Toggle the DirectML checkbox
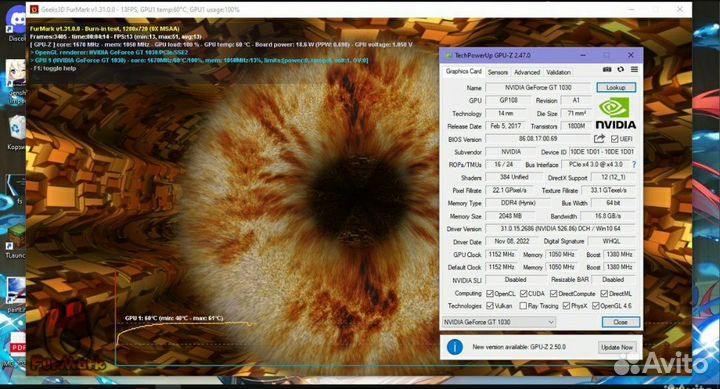Screen dimensions: 720x389 604,293
